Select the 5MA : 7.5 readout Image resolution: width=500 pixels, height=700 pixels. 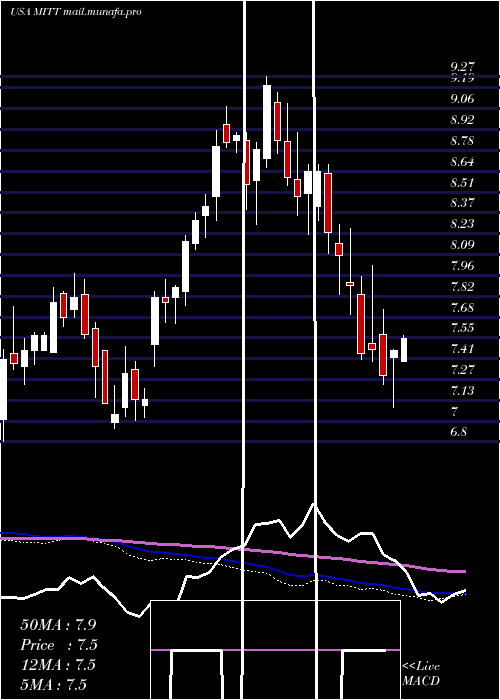(x=54, y=685)
